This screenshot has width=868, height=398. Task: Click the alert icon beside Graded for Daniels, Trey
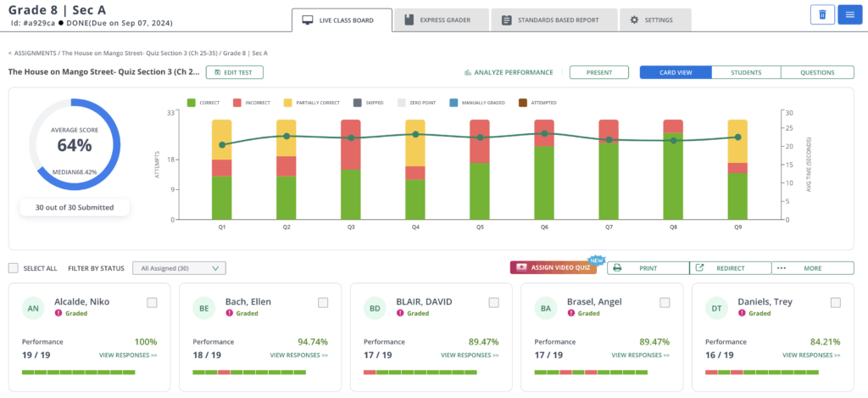click(741, 313)
